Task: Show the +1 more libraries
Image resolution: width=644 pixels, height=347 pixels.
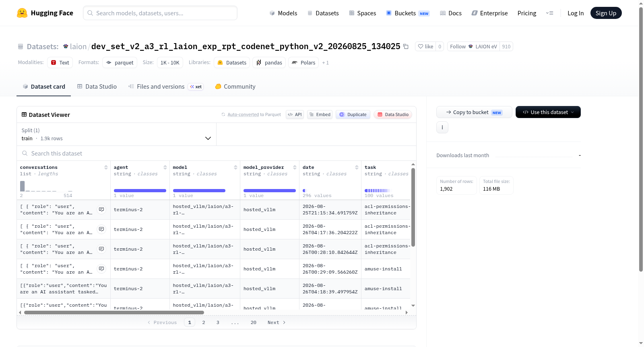Action: 325,63
